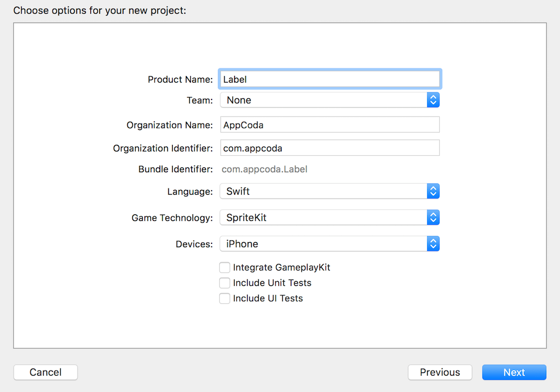Open the Team dropdown
This screenshot has width=560, height=392.
click(328, 100)
